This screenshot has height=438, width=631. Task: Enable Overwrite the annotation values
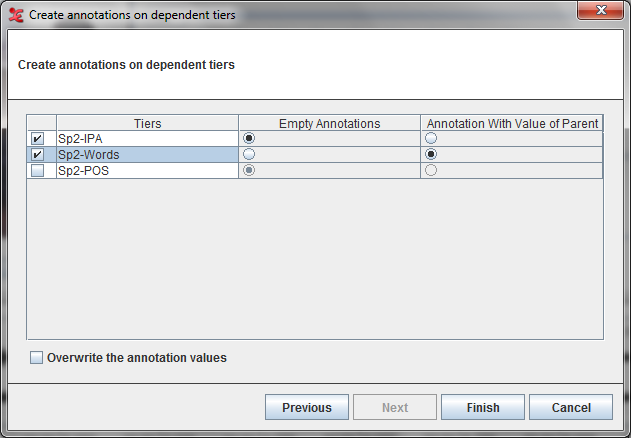tap(37, 358)
